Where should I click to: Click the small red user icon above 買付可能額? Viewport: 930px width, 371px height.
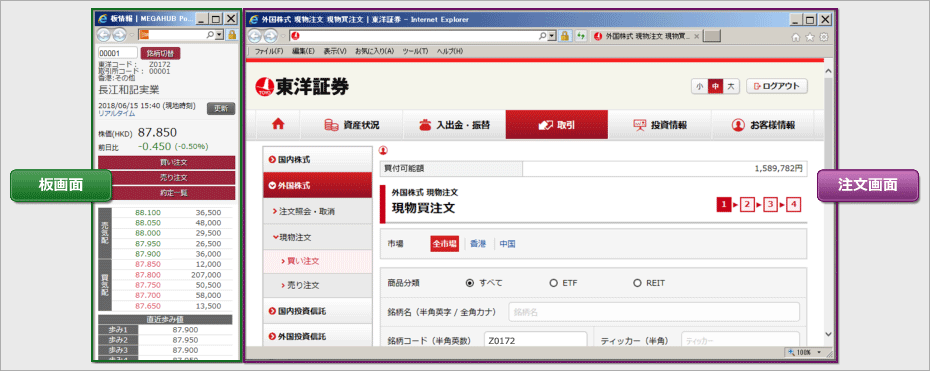(383, 150)
